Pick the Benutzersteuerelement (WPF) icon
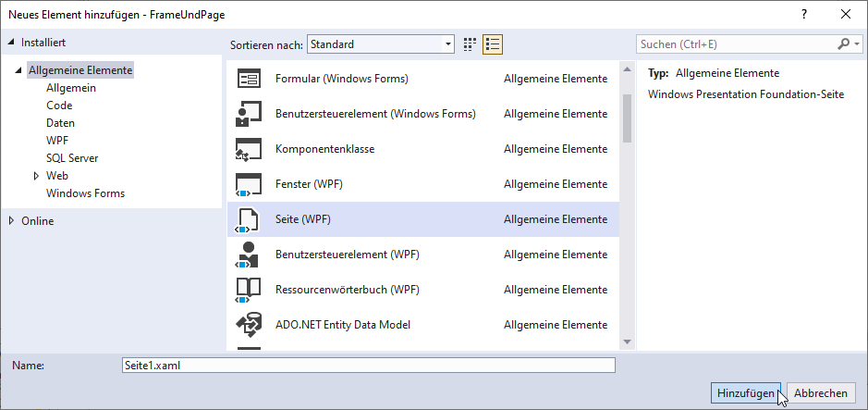This screenshot has height=410, width=868. coord(249,255)
